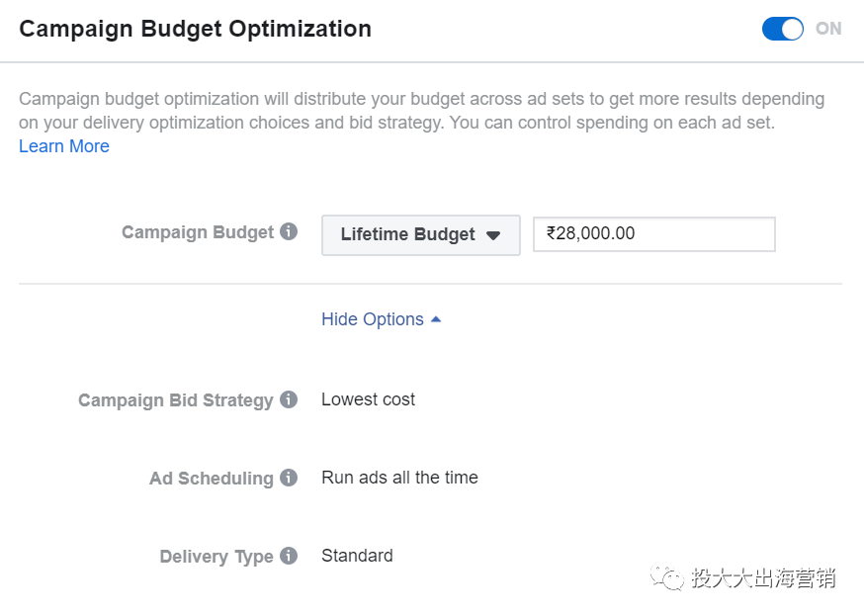Image resolution: width=864 pixels, height=616 pixels.
Task: Click the Chinese watermark text beside WeChat logo
Action: [763, 578]
